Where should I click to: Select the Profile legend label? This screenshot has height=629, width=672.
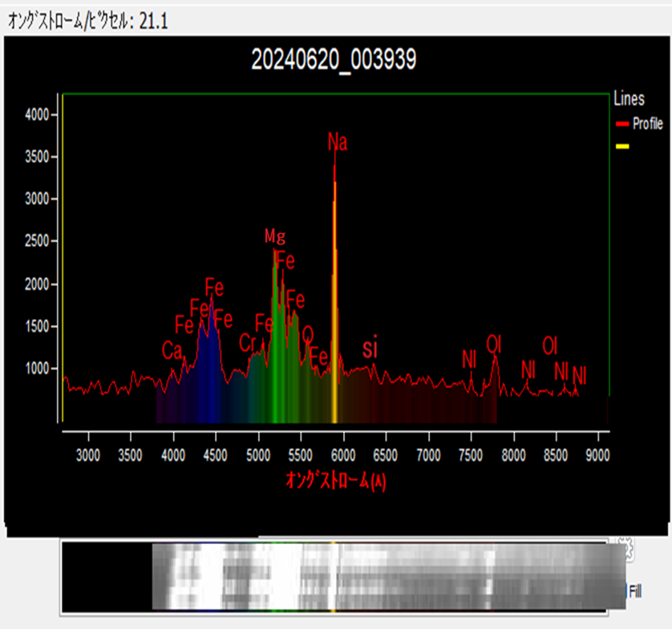click(647, 124)
